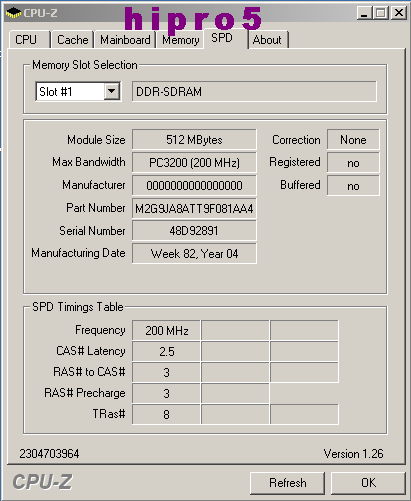Switch to the CPU tab
The image size is (411, 501).
pyautogui.click(x=29, y=40)
